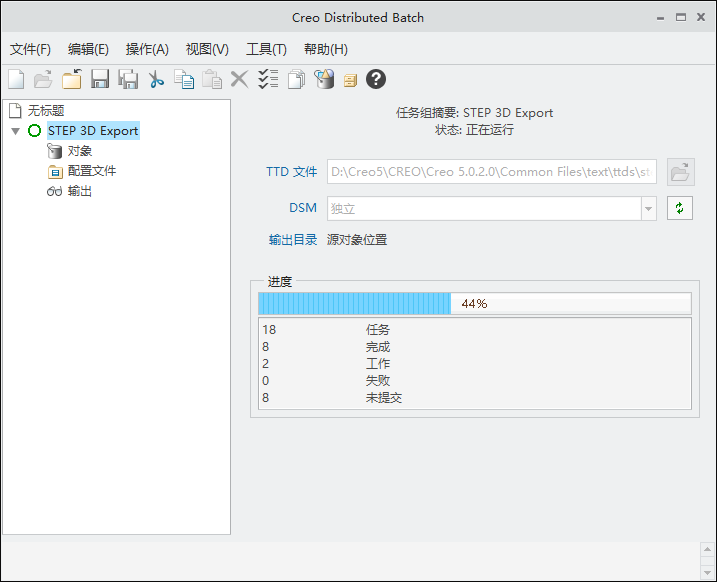Click the browse folder button beside TTD file
717x582 pixels.
click(680, 172)
